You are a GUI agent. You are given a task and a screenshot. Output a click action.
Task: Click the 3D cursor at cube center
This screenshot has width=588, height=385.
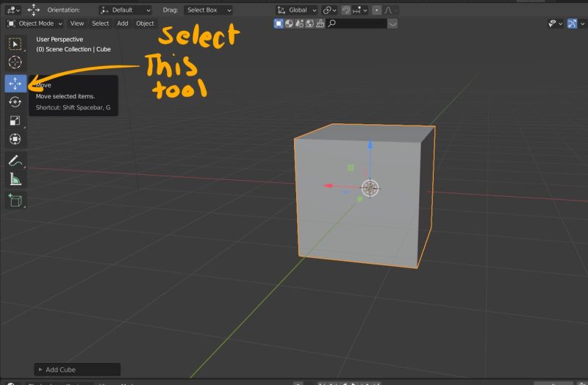(x=370, y=188)
